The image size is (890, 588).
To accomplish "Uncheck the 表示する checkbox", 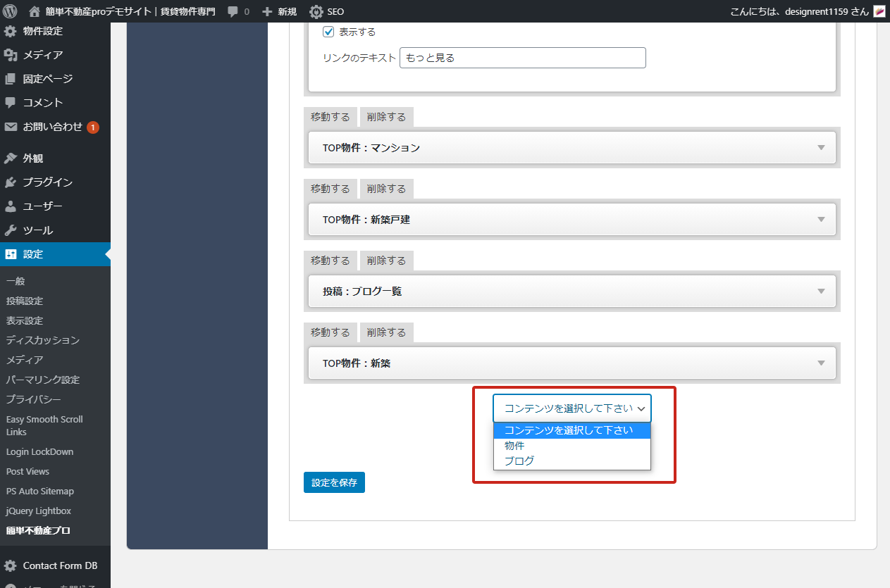I will click(328, 32).
